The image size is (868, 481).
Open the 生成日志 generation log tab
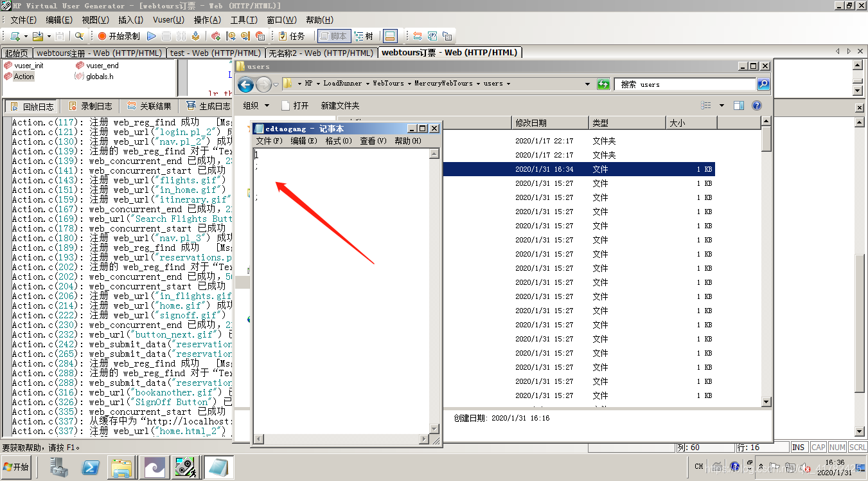click(x=208, y=106)
